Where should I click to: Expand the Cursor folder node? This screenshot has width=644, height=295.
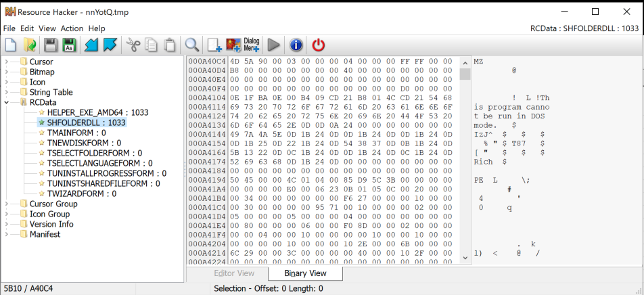(6, 62)
